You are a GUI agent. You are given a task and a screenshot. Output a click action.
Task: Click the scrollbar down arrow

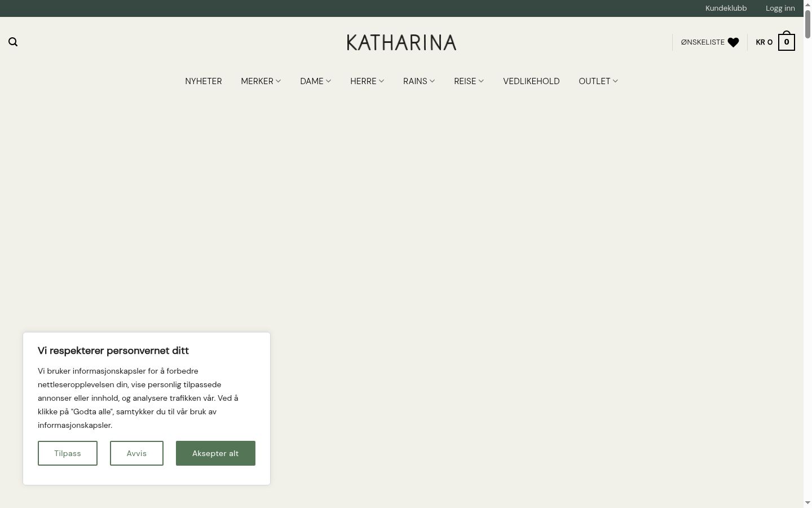point(807,502)
